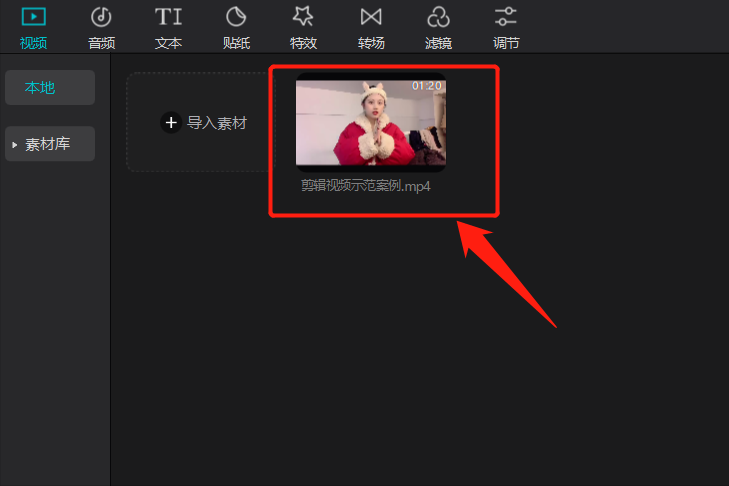Open the 贴纸 (Sticker) icon
The image size is (729, 486).
tap(236, 17)
